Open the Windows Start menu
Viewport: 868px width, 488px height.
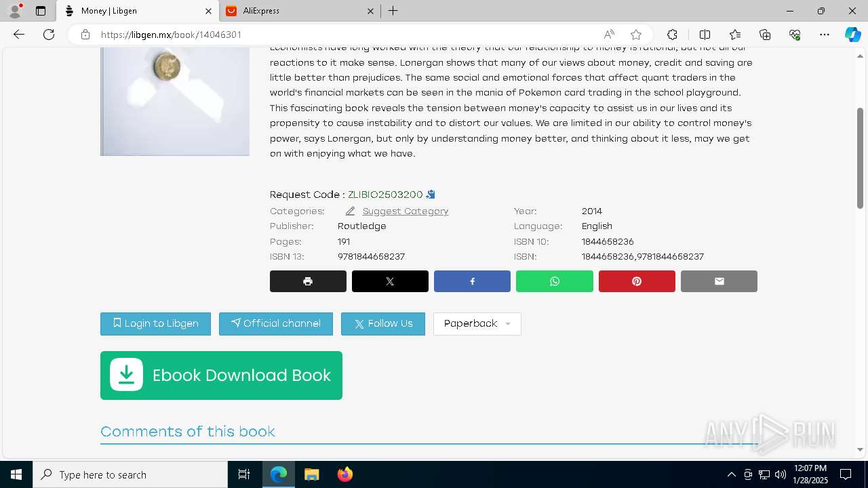pyautogui.click(x=16, y=474)
